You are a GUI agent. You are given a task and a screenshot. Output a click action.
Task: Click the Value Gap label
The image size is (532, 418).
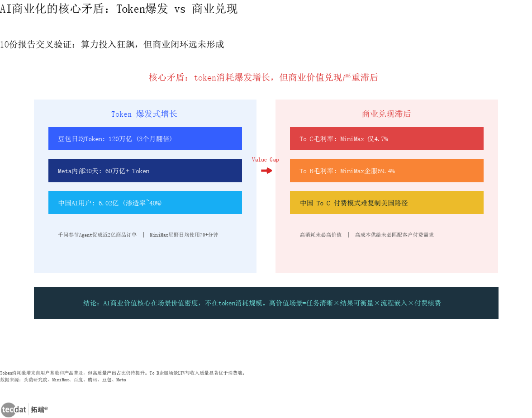pyautogui.click(x=265, y=159)
